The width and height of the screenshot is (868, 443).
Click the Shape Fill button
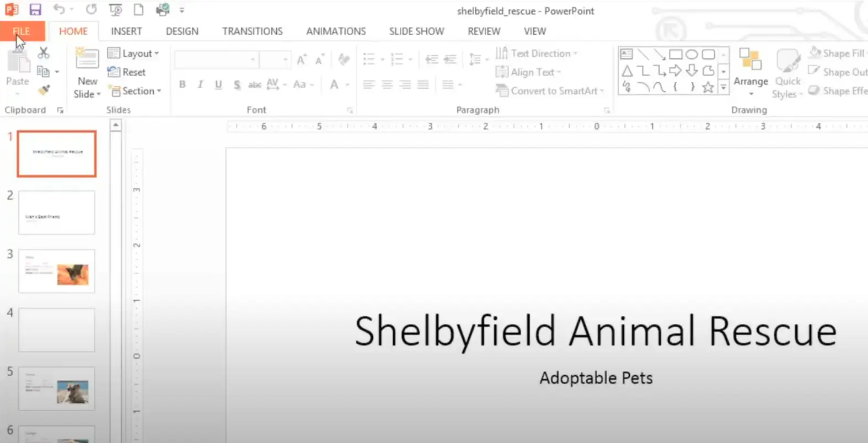point(837,53)
